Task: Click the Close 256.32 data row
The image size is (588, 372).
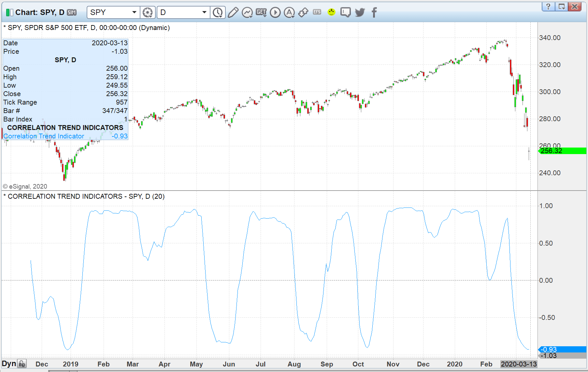Action: (65, 94)
